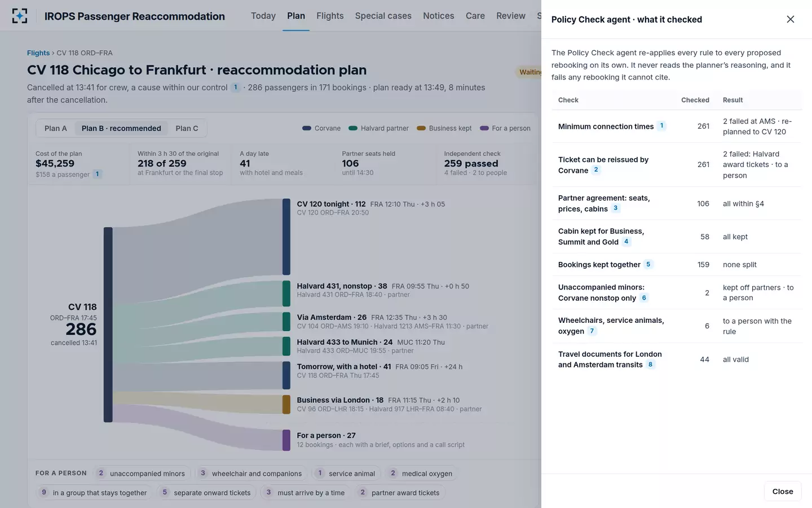
Task: Select the unaccompanied minors chip
Action: pyautogui.click(x=142, y=474)
